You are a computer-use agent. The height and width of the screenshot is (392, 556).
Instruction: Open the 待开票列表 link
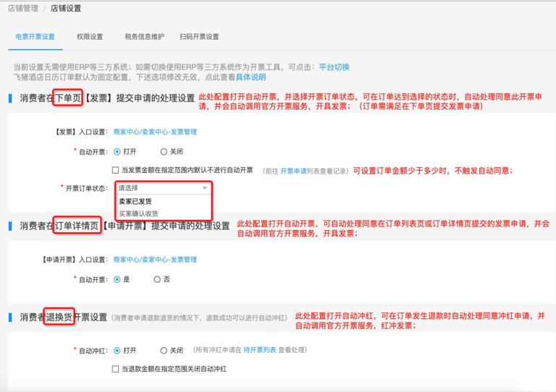tap(260, 350)
